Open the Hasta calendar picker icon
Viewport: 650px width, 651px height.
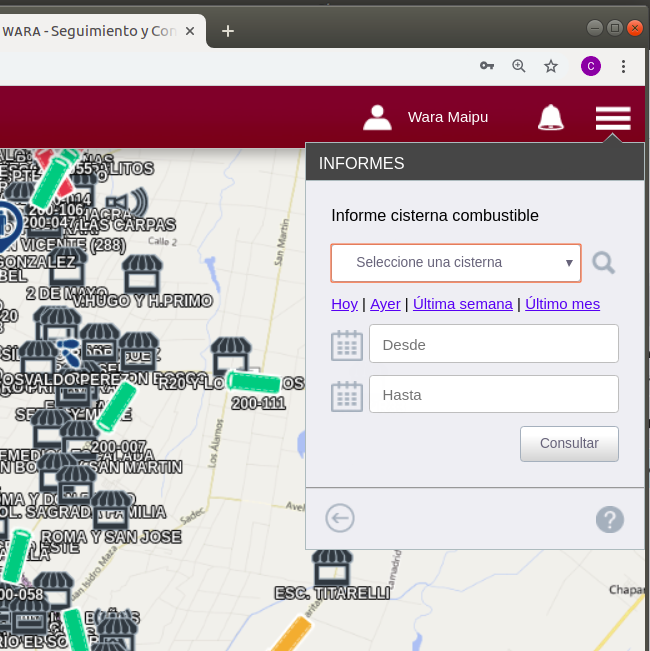tap(346, 396)
